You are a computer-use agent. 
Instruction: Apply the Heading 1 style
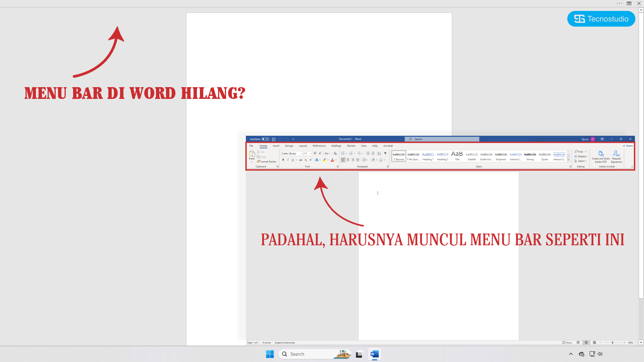click(x=428, y=156)
